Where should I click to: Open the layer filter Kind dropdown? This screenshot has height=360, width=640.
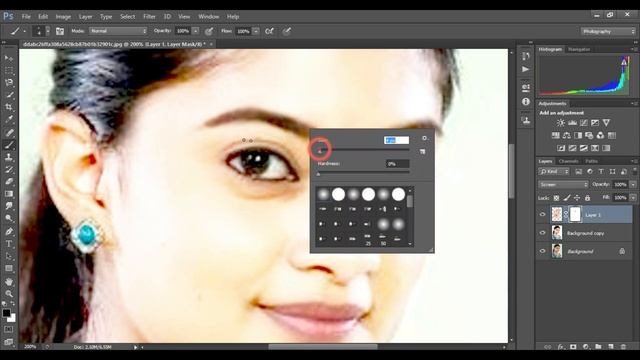click(554, 171)
